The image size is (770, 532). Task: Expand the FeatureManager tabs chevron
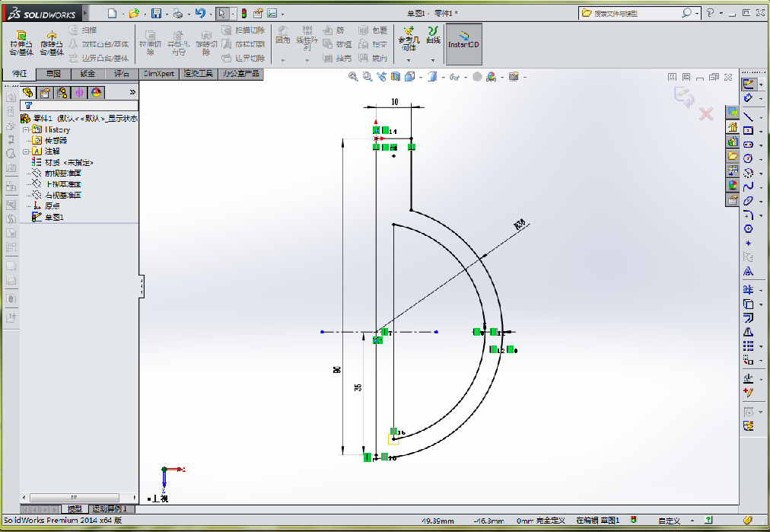pos(132,92)
